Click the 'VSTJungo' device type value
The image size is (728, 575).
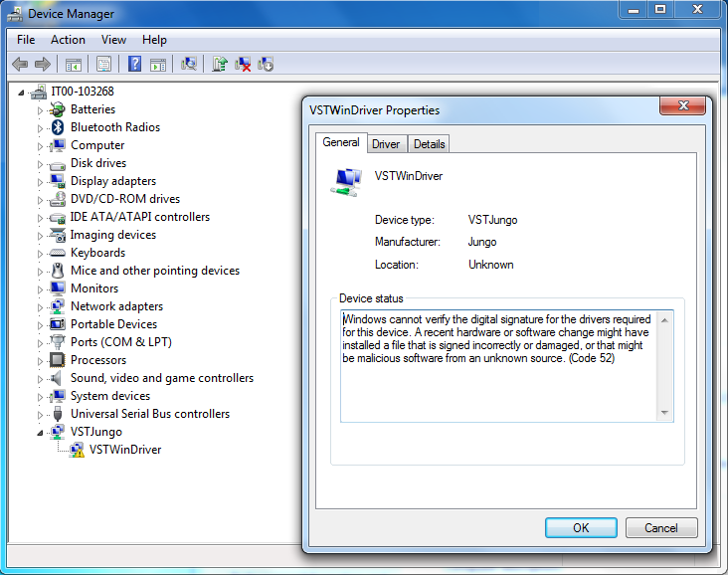[492, 220]
